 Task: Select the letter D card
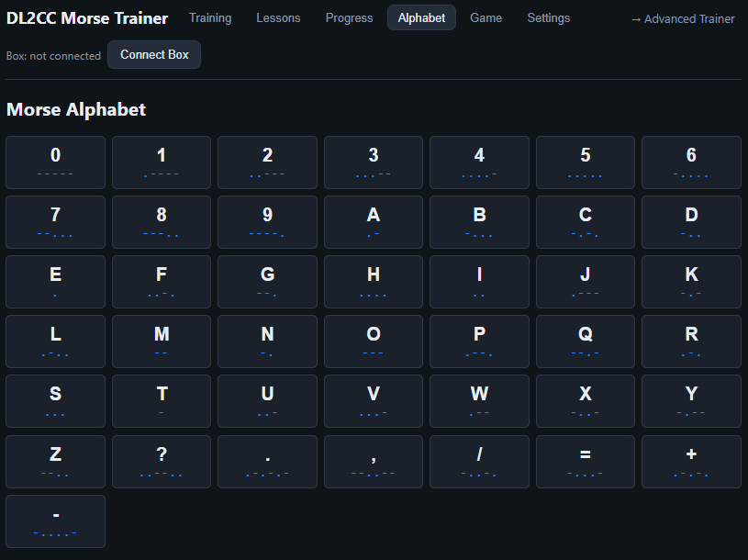[691, 222]
